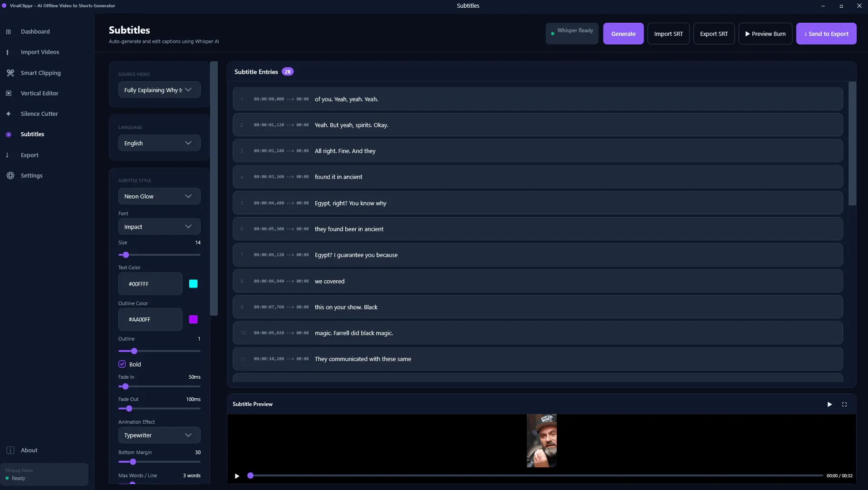
Task: Click the Fade In slider handle
Action: 125,386
